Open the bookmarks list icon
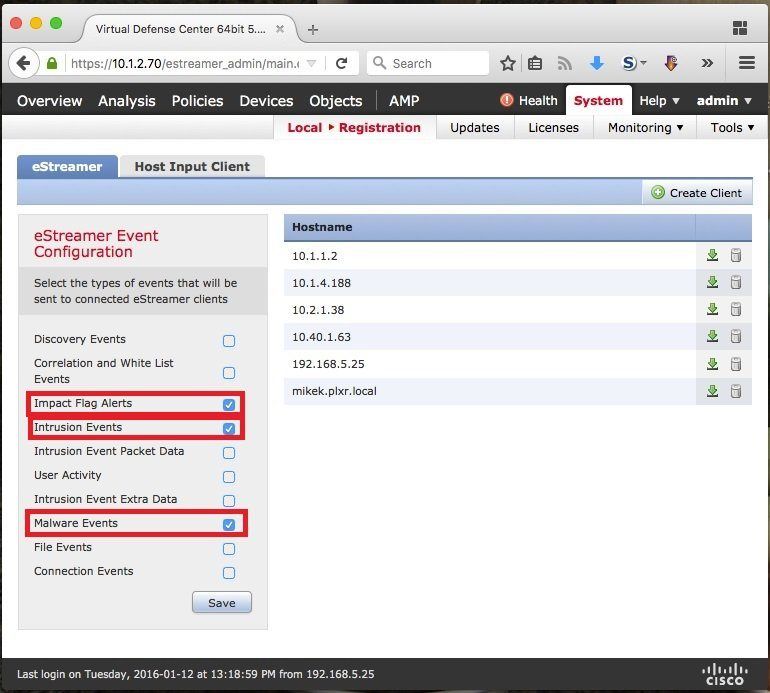Image resolution: width=770 pixels, height=693 pixels. pos(535,63)
